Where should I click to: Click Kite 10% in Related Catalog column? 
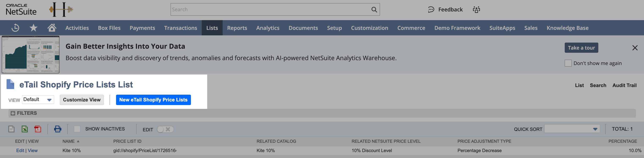click(266, 151)
